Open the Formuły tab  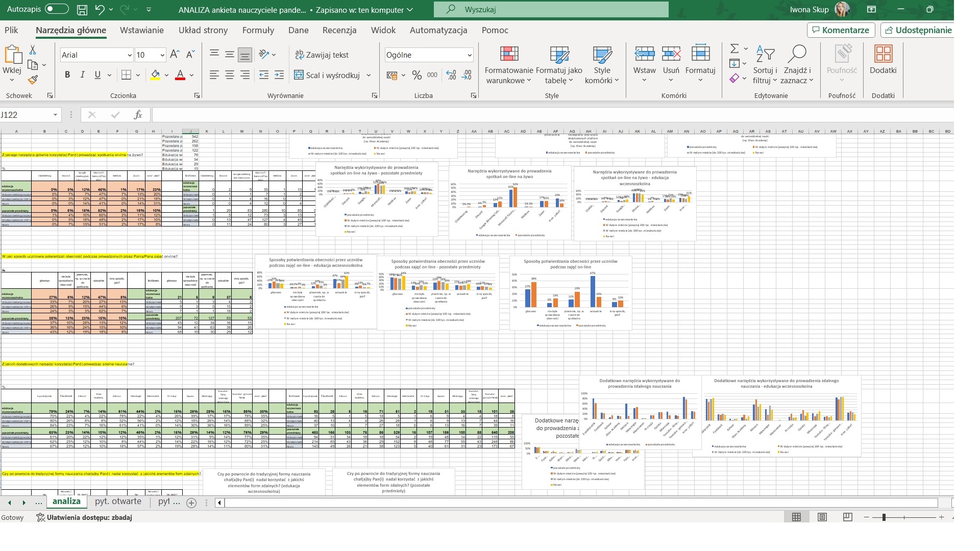[x=258, y=30]
